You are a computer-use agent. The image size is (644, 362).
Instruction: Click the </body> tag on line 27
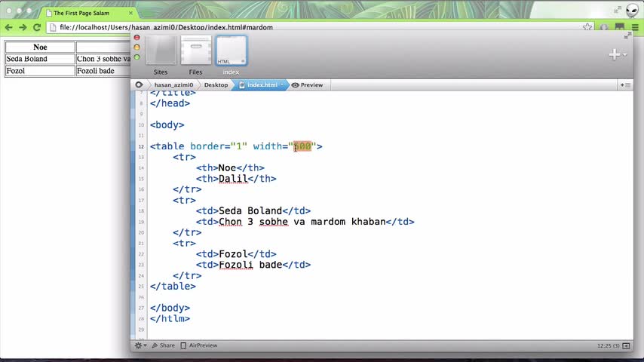(170, 308)
